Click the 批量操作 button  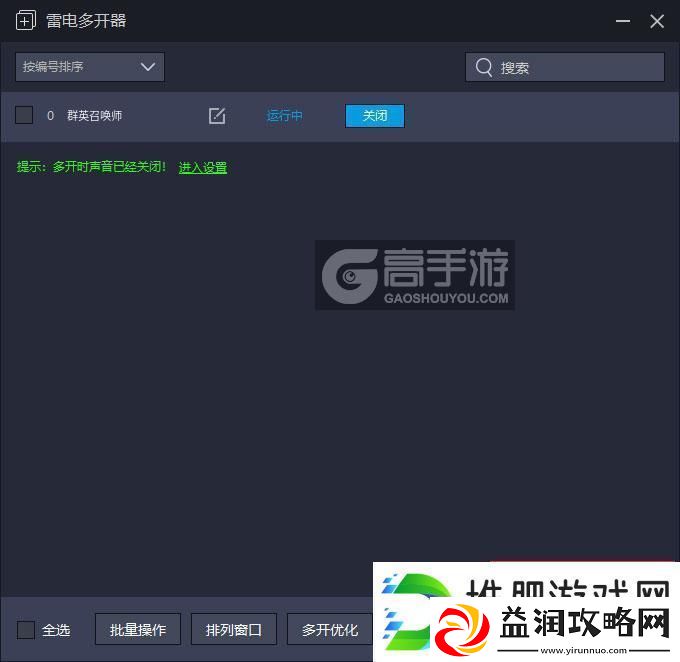click(138, 629)
